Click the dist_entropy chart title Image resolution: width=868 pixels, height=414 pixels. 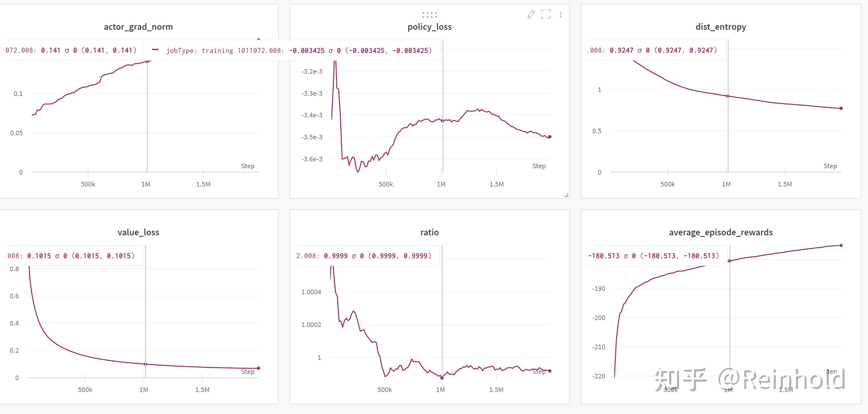pos(720,27)
